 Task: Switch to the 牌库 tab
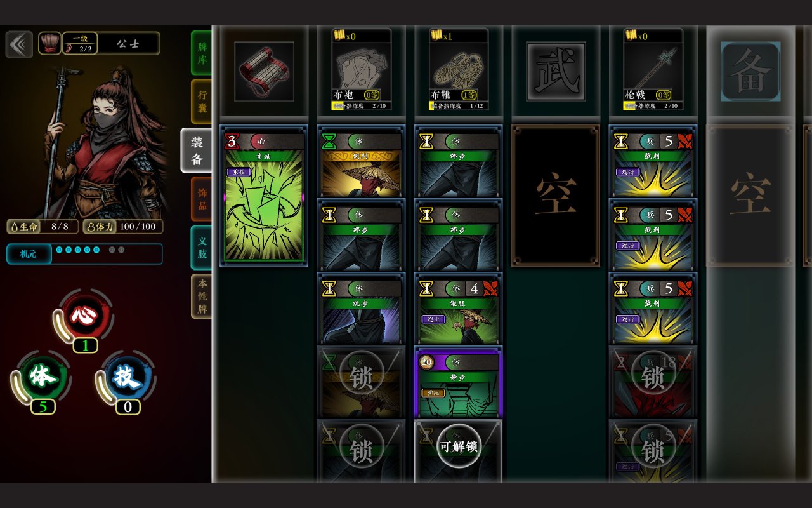pos(202,53)
